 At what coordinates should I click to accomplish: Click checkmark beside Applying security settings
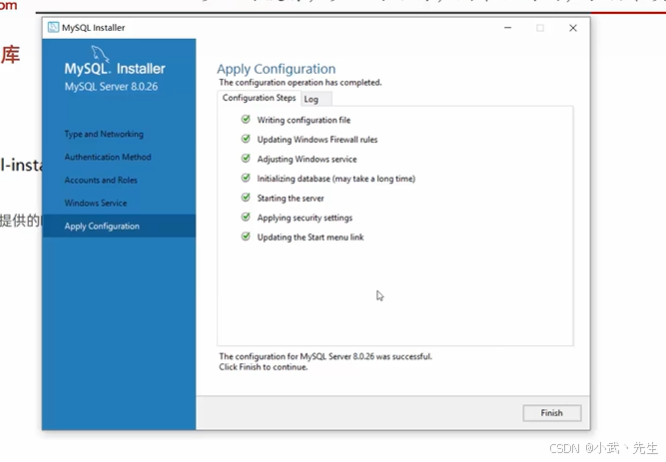tap(246, 217)
